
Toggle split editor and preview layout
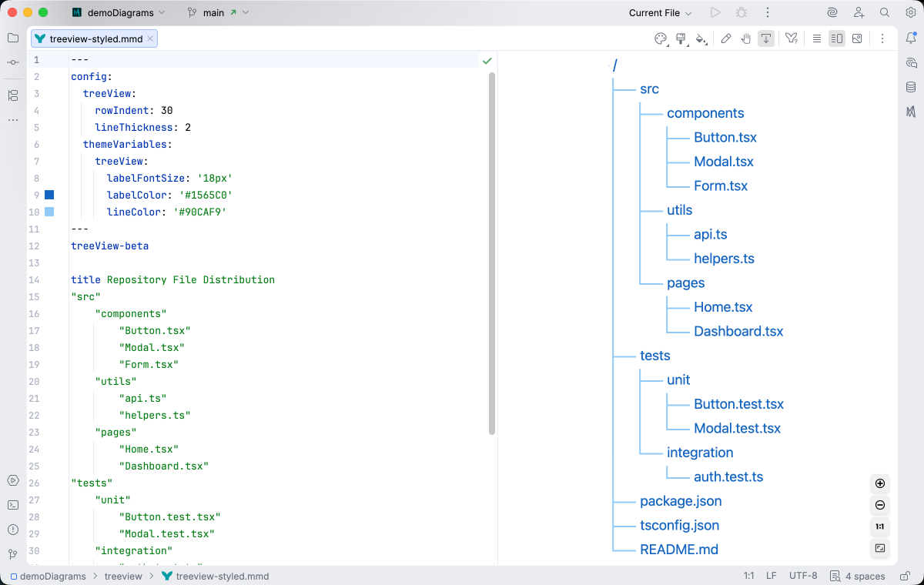[836, 38]
